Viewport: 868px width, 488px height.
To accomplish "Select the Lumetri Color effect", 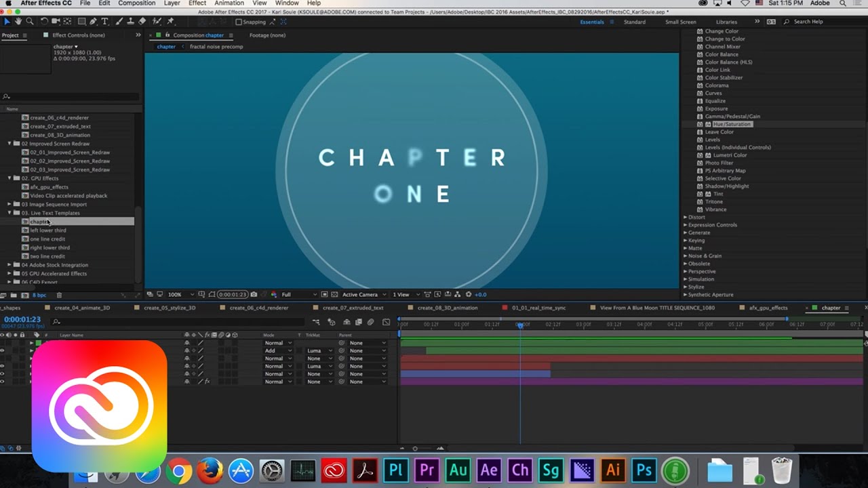I will point(730,155).
